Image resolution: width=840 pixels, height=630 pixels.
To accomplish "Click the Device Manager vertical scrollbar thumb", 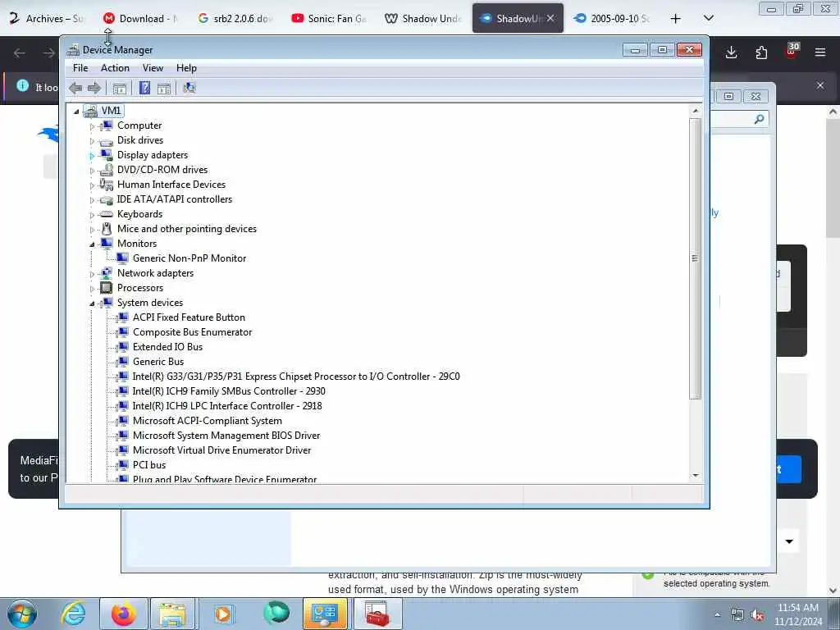I will click(x=696, y=258).
